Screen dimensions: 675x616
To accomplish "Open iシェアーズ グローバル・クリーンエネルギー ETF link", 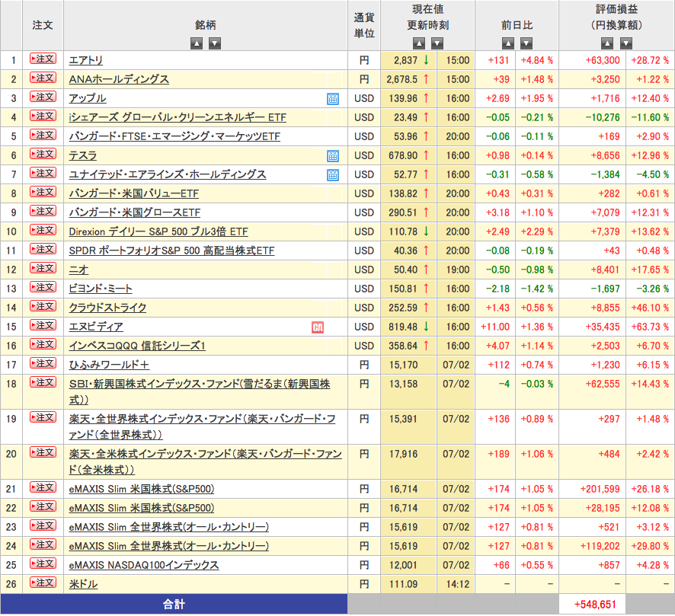I will click(178, 117).
